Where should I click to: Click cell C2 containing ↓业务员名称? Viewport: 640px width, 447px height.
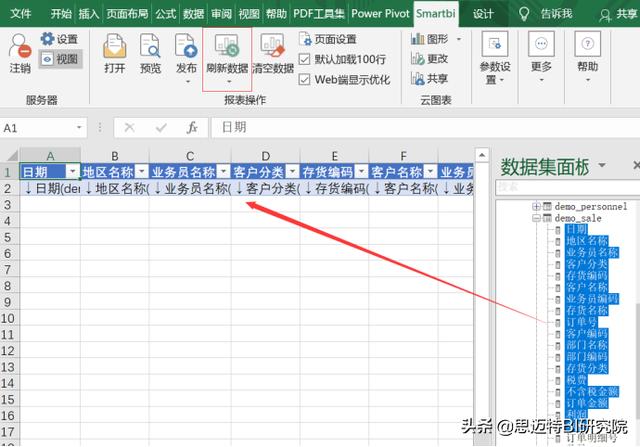click(x=190, y=188)
